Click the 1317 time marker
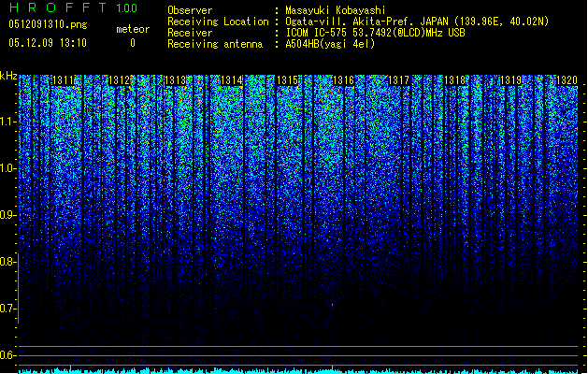 pos(398,80)
